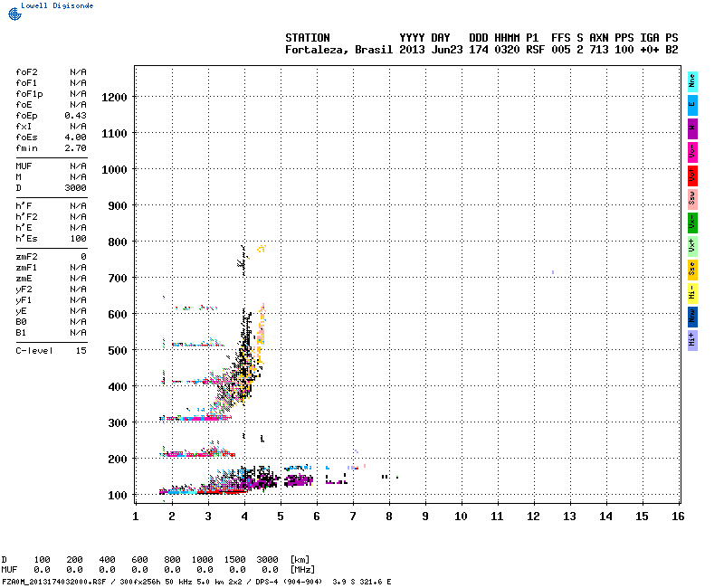This screenshot has width=724, height=588.
Task: Click the 1500 distance value in footer
Action: (x=234, y=560)
